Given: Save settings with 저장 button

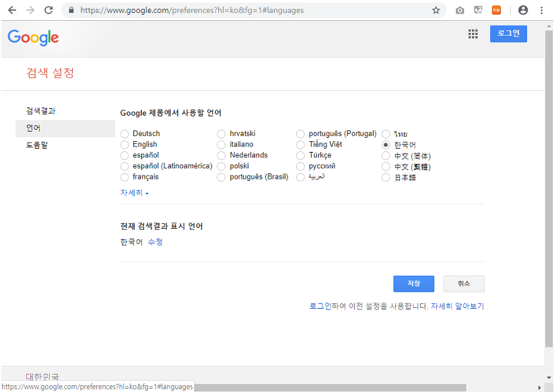Looking at the screenshot, I should (x=414, y=284).
